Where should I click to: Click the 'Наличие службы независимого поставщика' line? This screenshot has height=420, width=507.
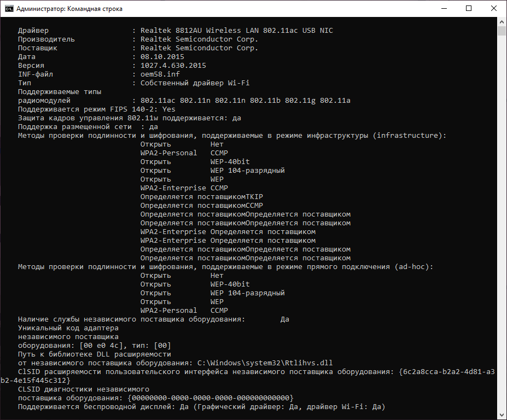[154, 319]
